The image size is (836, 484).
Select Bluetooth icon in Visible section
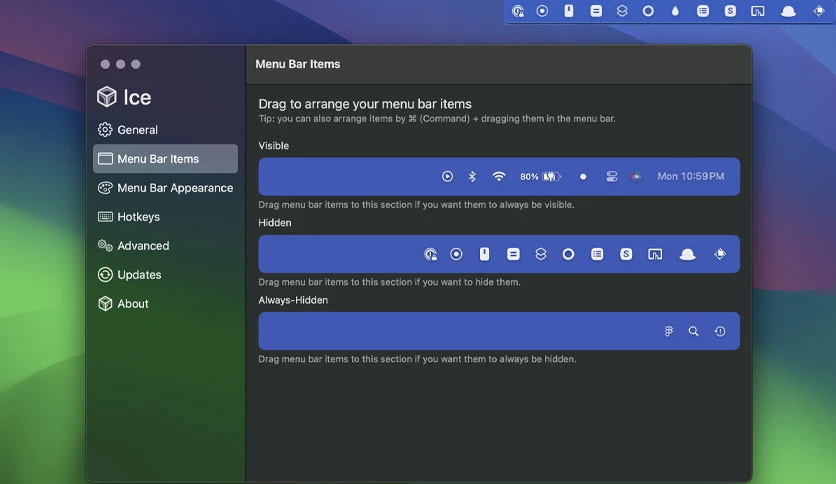click(472, 176)
